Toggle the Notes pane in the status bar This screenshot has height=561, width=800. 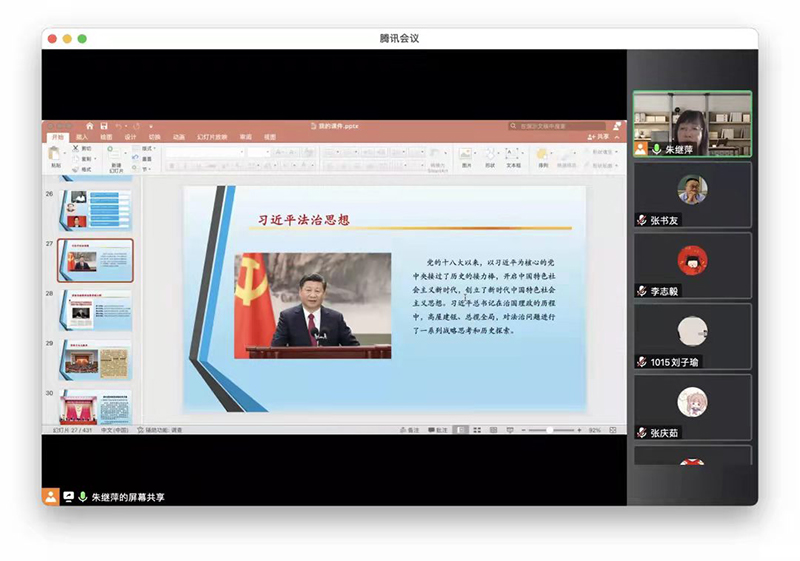(x=409, y=430)
